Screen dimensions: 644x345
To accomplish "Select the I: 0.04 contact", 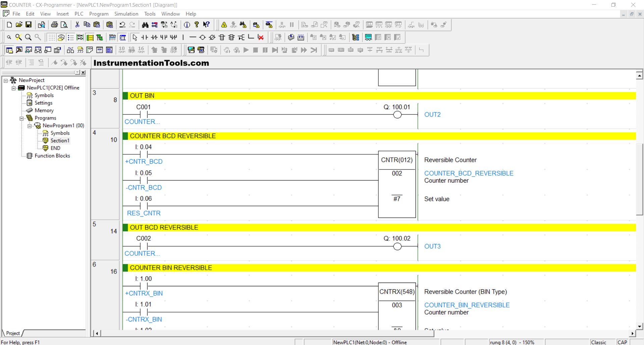I will click(x=144, y=154).
